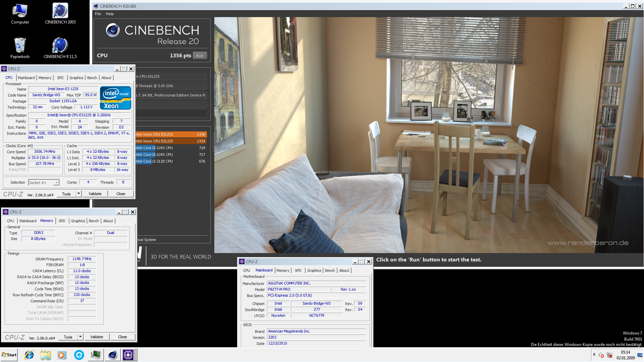Open CINEBENCH R 11,5 desktop shortcut

click(x=60, y=48)
